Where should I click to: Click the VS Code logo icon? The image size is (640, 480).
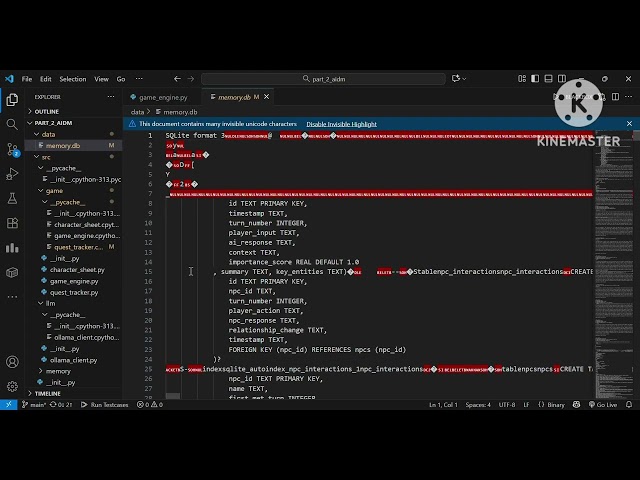(x=9, y=79)
